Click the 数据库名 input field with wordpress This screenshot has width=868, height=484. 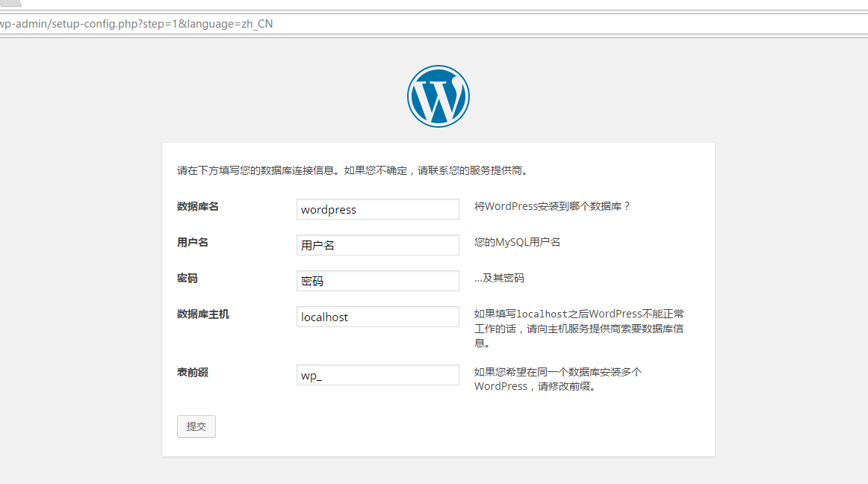tap(377, 209)
